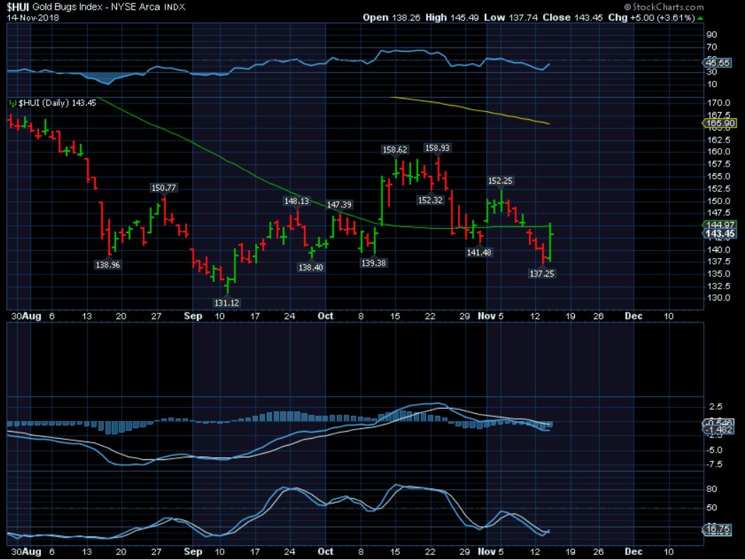Click the green 144.97 moving average tag
The width and height of the screenshot is (745, 560).
click(721, 225)
